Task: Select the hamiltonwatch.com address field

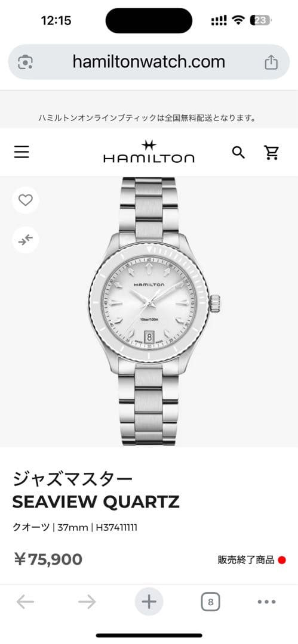Action: click(149, 62)
